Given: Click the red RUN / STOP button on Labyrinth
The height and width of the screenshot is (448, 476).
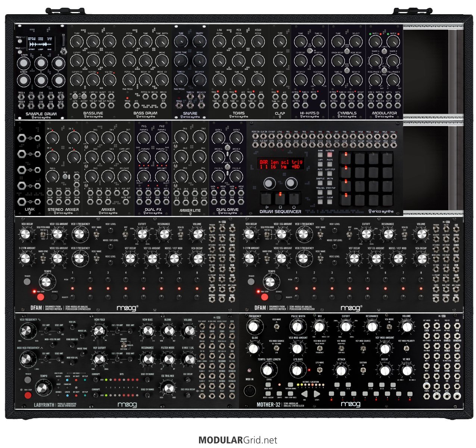Looking at the screenshot, I should pyautogui.click(x=28, y=395).
